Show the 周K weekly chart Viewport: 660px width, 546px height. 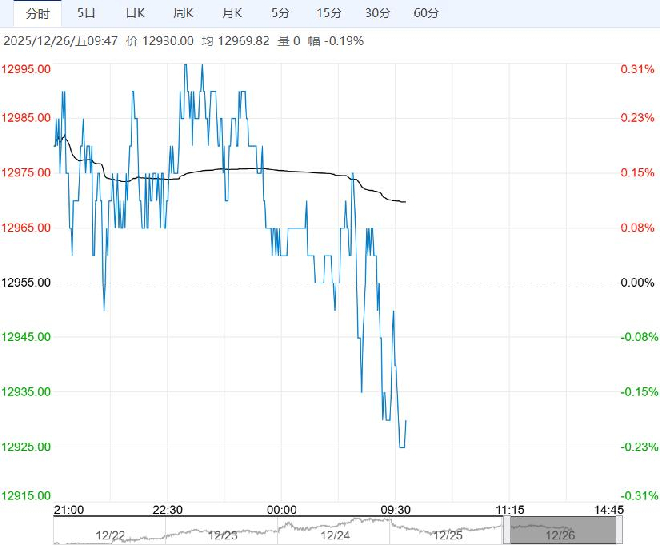point(183,13)
